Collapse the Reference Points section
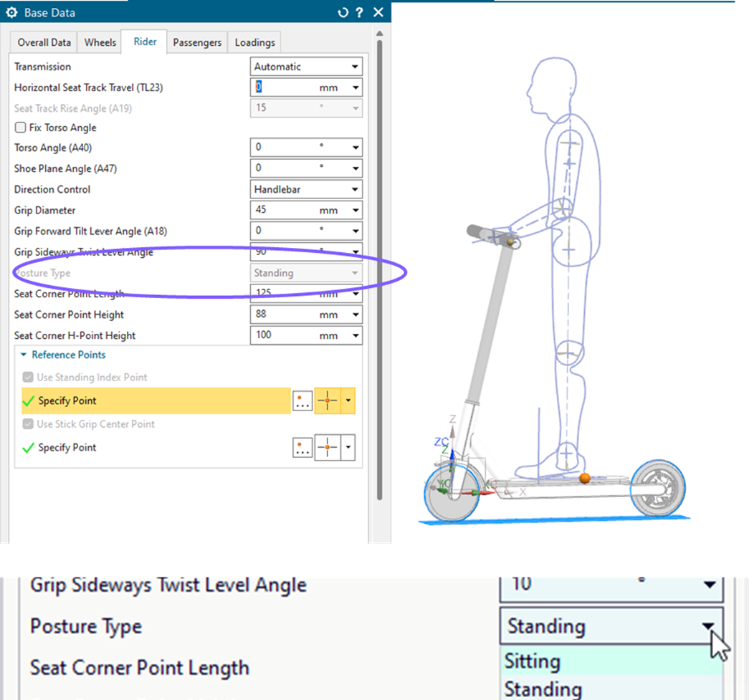 tap(24, 355)
